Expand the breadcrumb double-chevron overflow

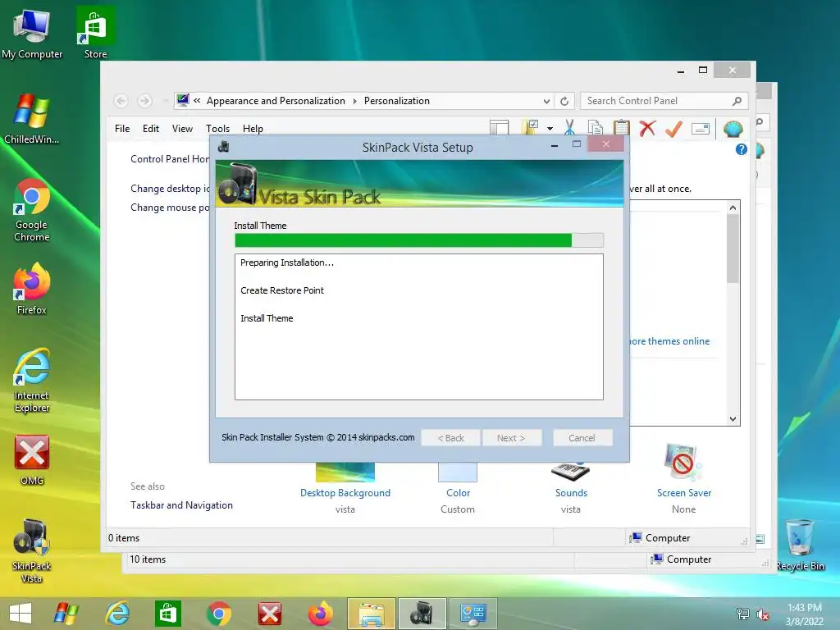[197, 101]
